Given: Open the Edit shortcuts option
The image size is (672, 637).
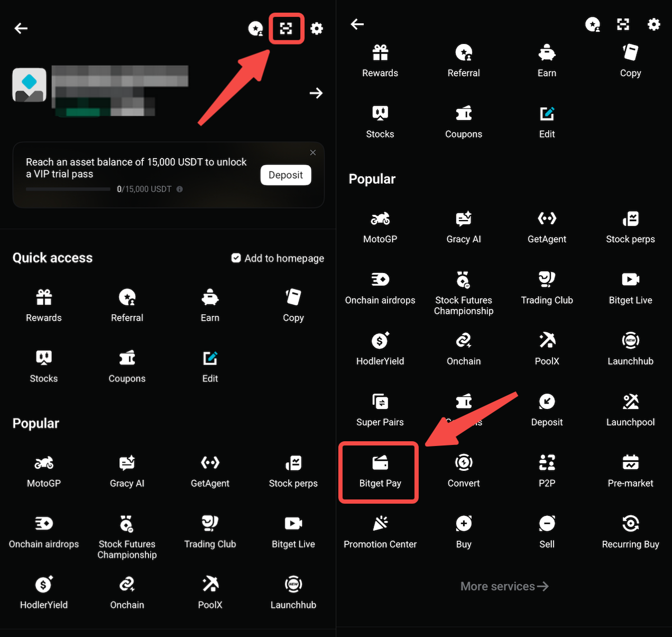Looking at the screenshot, I should click(x=210, y=365).
